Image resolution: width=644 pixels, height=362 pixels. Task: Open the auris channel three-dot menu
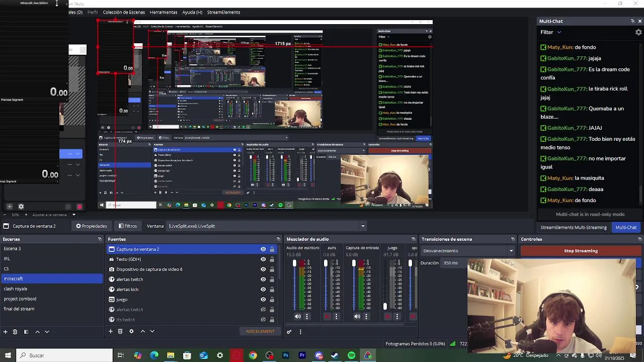[x=337, y=316]
